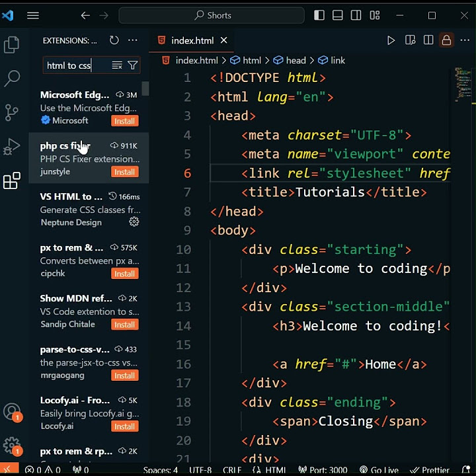Open the Explorer view in activity bar
Screen dimensions: 476x476
click(x=11, y=45)
